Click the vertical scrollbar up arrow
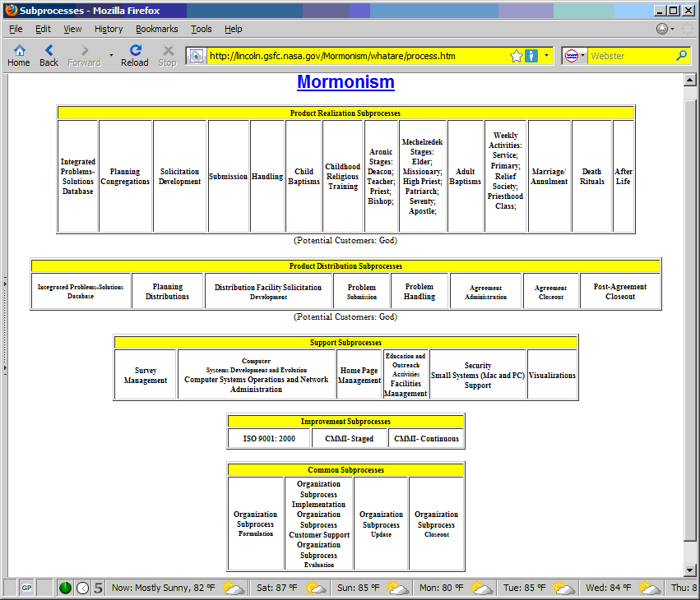 coord(690,80)
